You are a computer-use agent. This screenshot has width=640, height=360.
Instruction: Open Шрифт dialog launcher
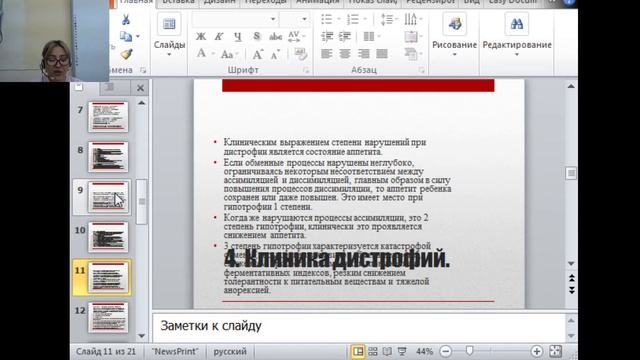[306, 71]
